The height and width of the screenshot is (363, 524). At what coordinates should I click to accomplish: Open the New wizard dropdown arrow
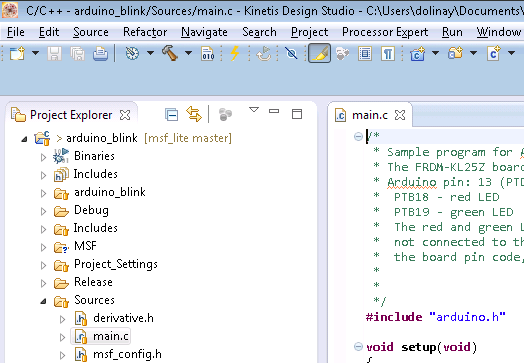[35, 53]
